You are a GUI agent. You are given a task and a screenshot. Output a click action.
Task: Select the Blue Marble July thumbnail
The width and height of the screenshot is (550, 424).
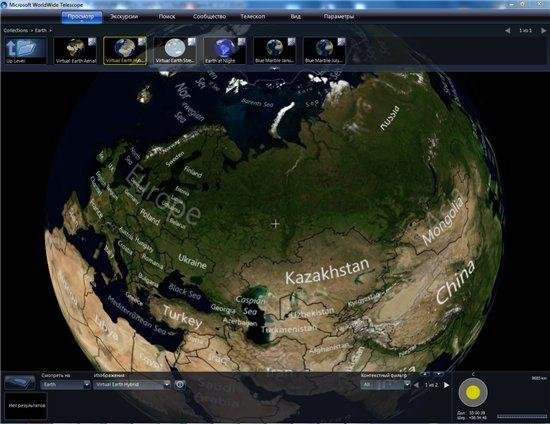point(324,51)
